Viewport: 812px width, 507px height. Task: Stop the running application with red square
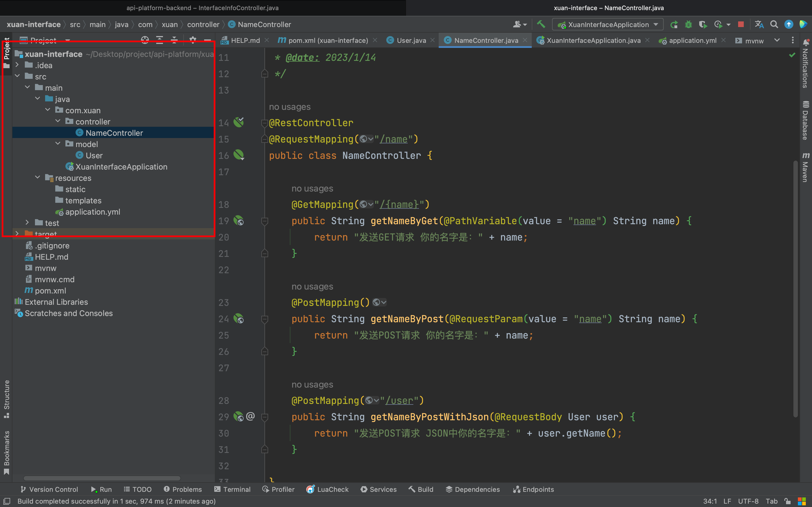tap(741, 25)
